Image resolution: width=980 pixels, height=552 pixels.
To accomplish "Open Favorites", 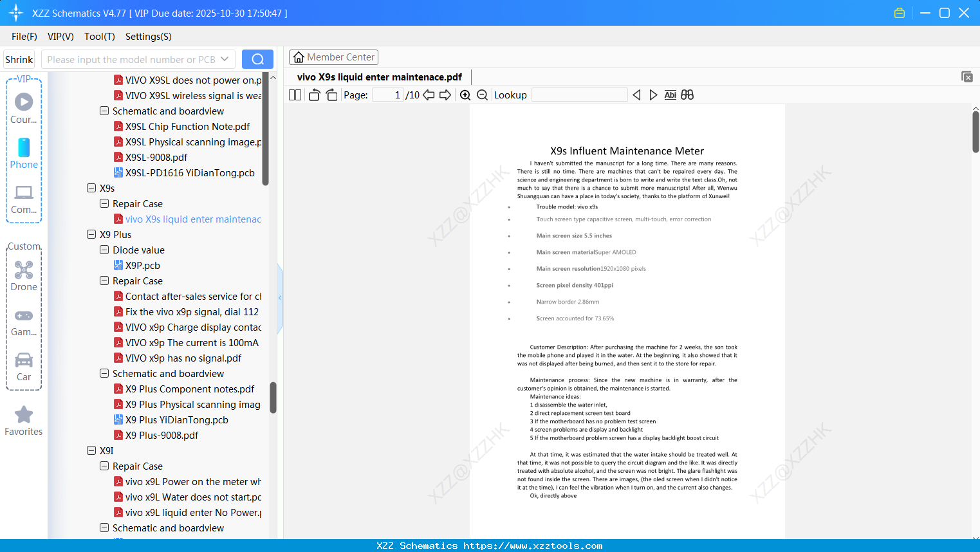I will (x=24, y=421).
